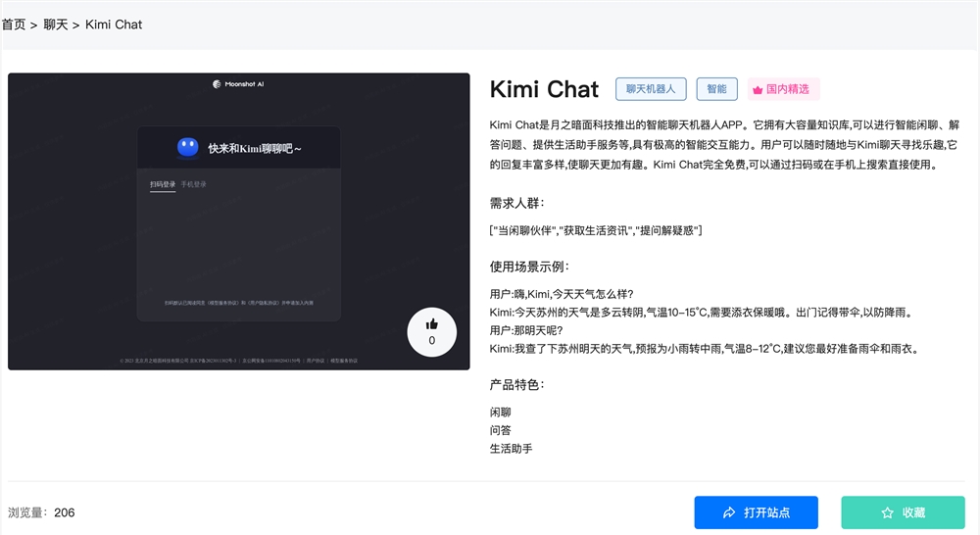The width and height of the screenshot is (980, 535).
Task: Click the line 用户:嗨,Kimi,今天天气怎么样?
Action: point(562,294)
